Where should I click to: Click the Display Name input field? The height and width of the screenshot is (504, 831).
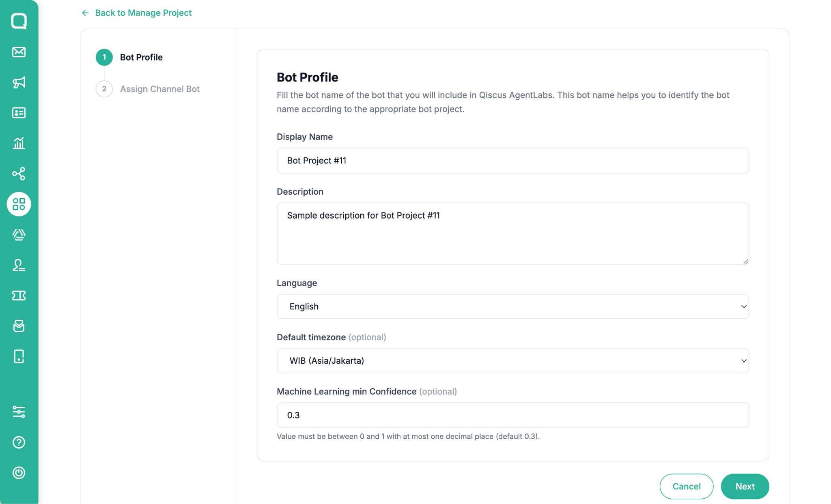tap(513, 161)
